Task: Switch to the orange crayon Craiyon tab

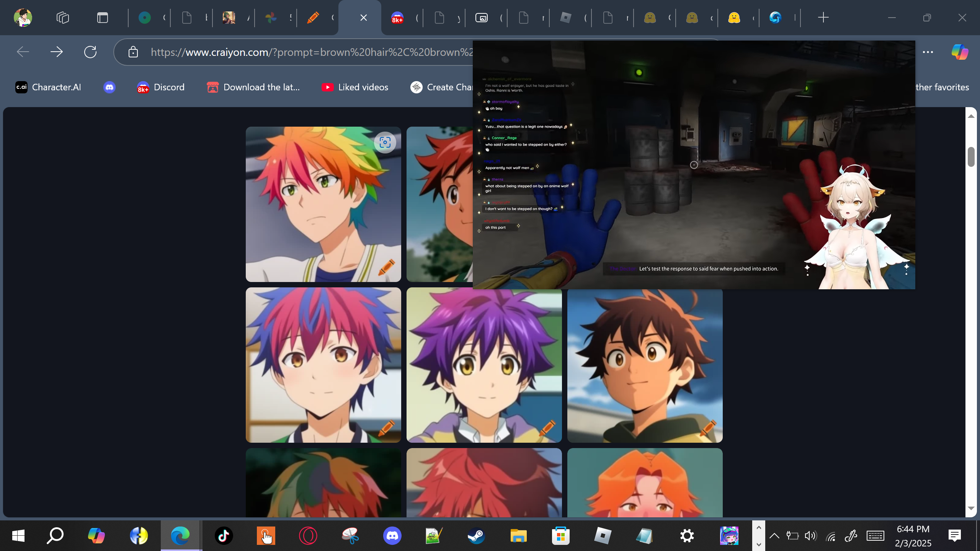Action: click(x=313, y=18)
